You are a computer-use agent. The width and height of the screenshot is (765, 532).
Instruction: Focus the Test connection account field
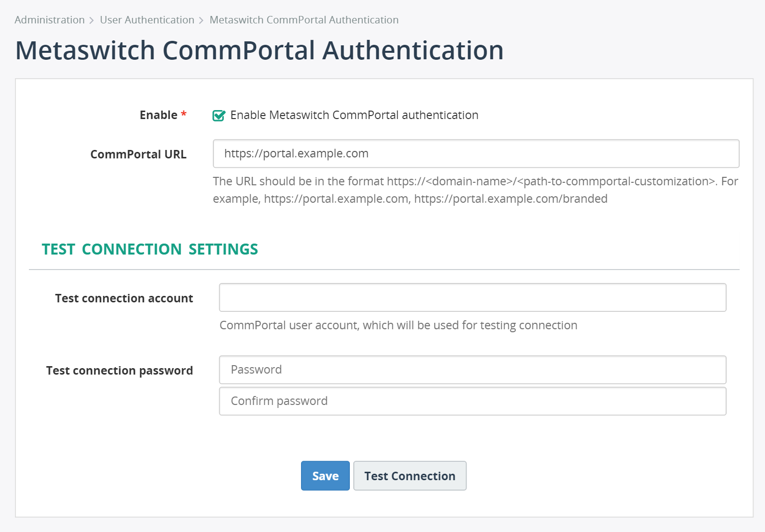pyautogui.click(x=472, y=297)
